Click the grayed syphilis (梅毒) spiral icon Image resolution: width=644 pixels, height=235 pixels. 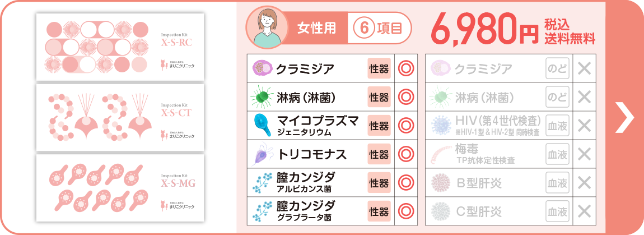pyautogui.click(x=441, y=154)
